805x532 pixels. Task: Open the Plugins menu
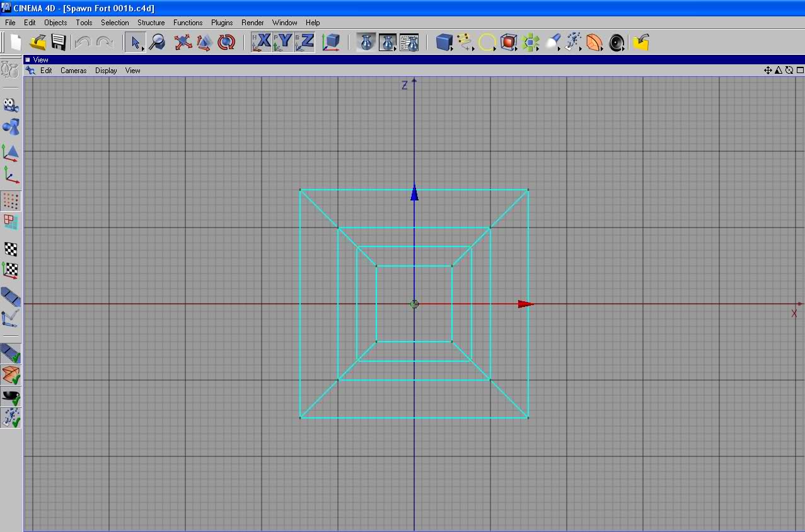click(222, 23)
